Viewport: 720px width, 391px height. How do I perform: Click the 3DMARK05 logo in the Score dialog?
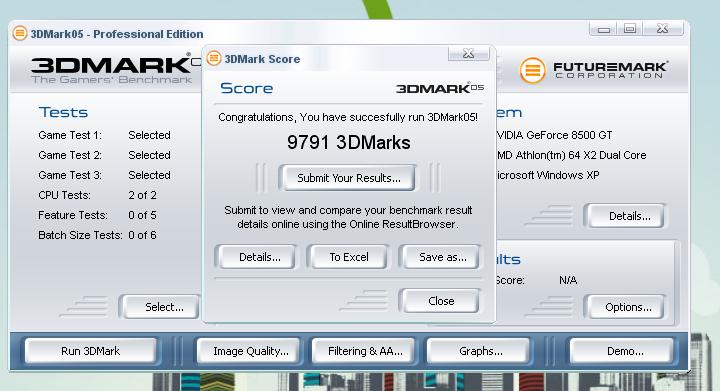439,88
